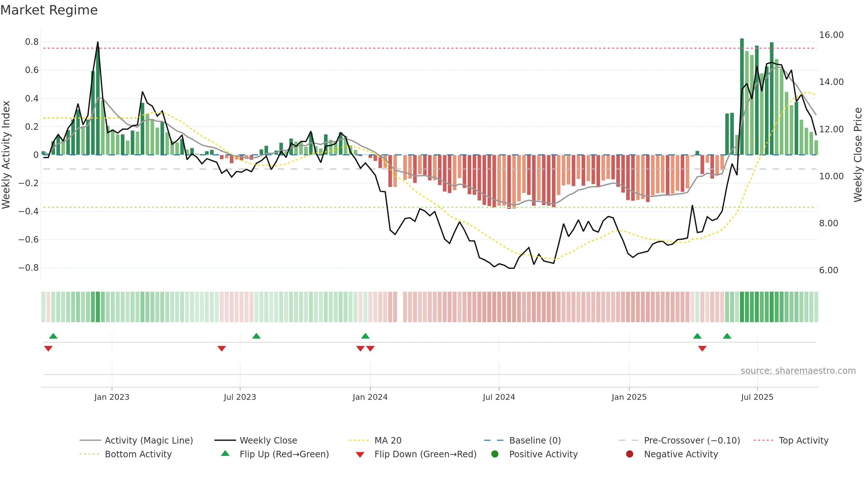Toggle the Top Activity legend entry
Screen dimensions: 868x488
(x=791, y=440)
